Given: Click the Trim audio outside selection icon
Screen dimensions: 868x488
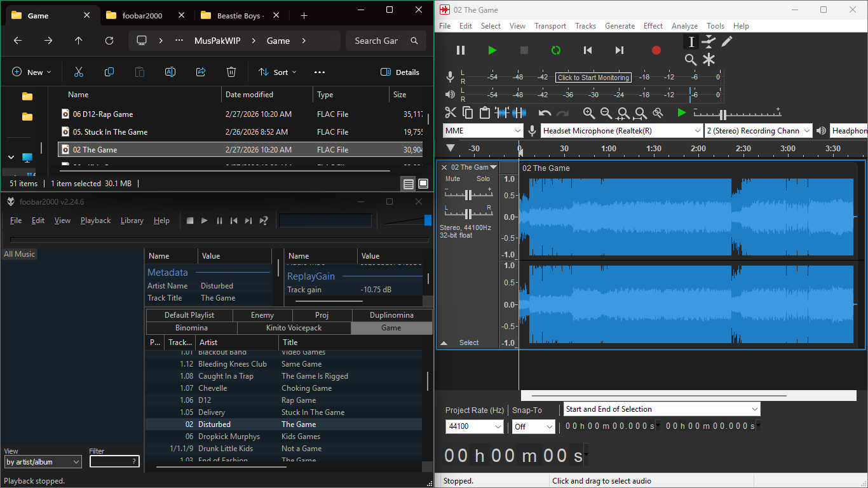Looking at the screenshot, I should tap(502, 113).
